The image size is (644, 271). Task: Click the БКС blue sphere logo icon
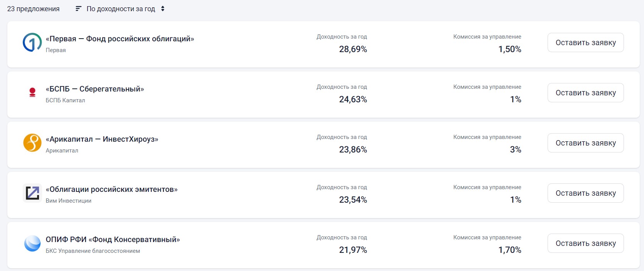[x=32, y=243]
